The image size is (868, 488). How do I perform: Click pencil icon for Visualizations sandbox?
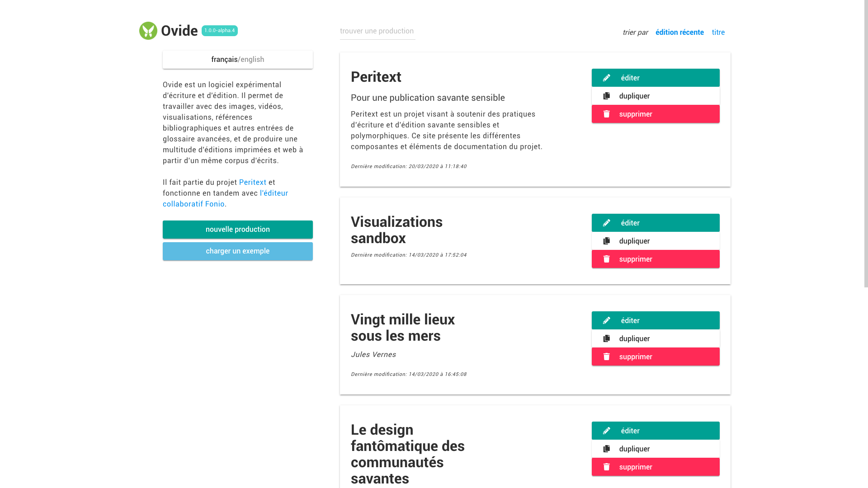(607, 223)
